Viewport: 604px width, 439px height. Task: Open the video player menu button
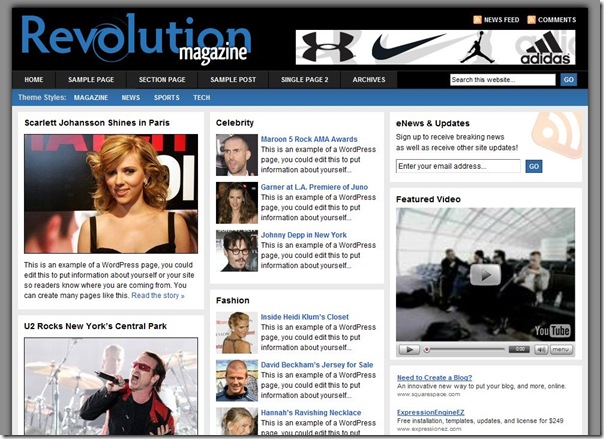pyautogui.click(x=561, y=350)
